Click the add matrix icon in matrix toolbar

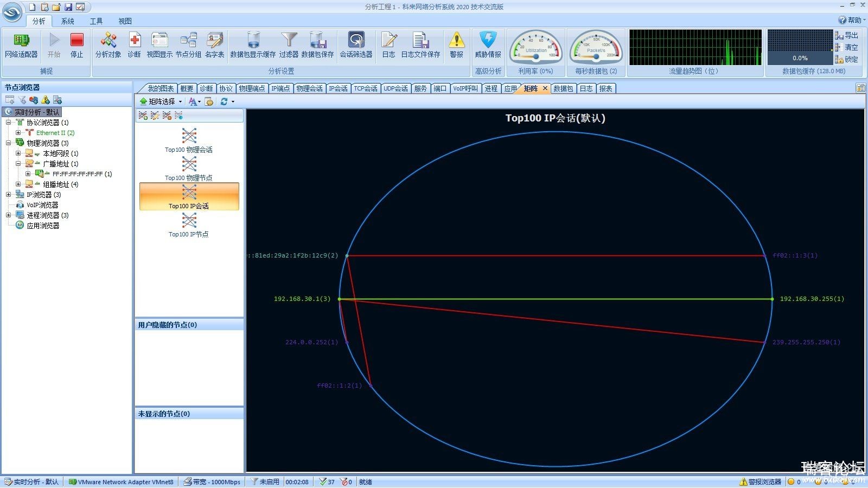[143, 115]
